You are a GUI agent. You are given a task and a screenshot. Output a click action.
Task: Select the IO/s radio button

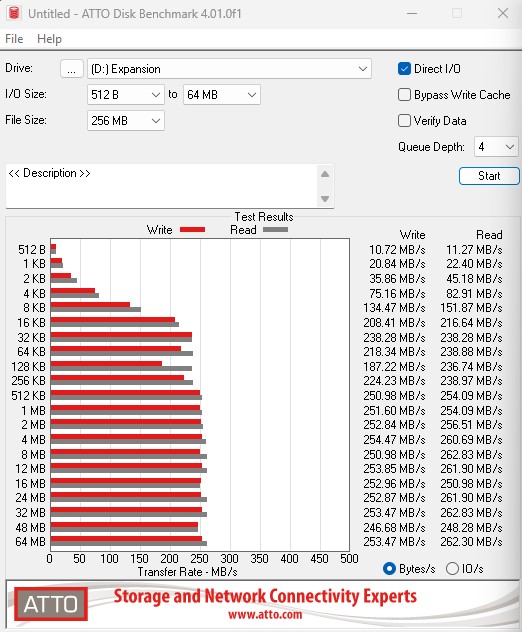point(452,569)
